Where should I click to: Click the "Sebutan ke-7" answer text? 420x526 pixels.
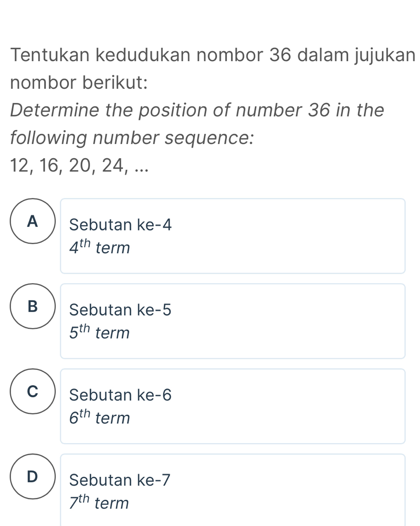pos(120,480)
